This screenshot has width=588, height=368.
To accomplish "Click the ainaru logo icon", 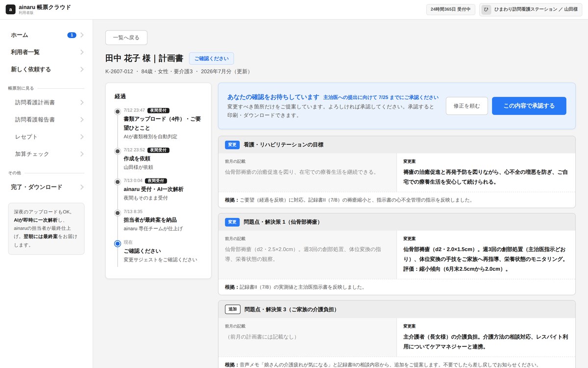I will coord(10,9).
